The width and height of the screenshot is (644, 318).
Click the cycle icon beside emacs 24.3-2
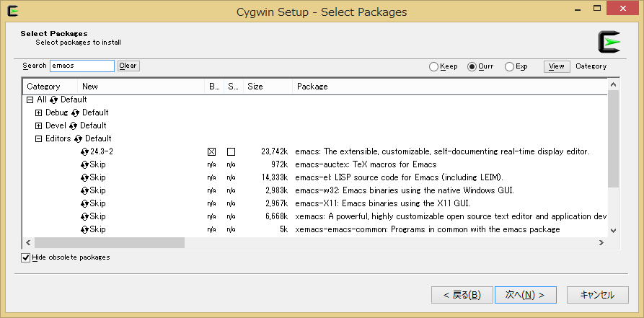pos(85,151)
